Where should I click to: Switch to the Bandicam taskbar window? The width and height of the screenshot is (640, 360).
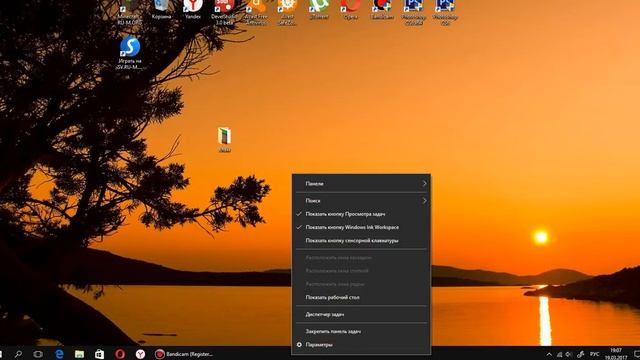tap(184, 354)
